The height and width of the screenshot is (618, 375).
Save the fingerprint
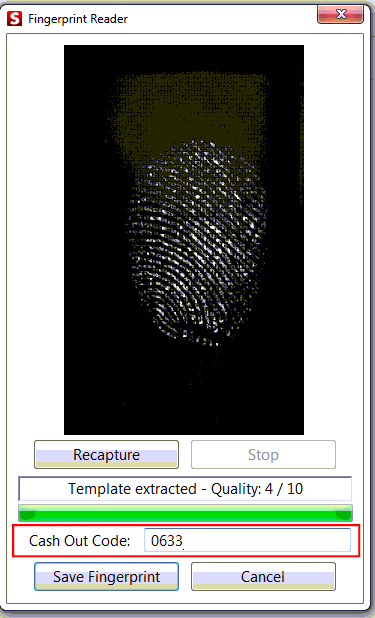pos(106,577)
